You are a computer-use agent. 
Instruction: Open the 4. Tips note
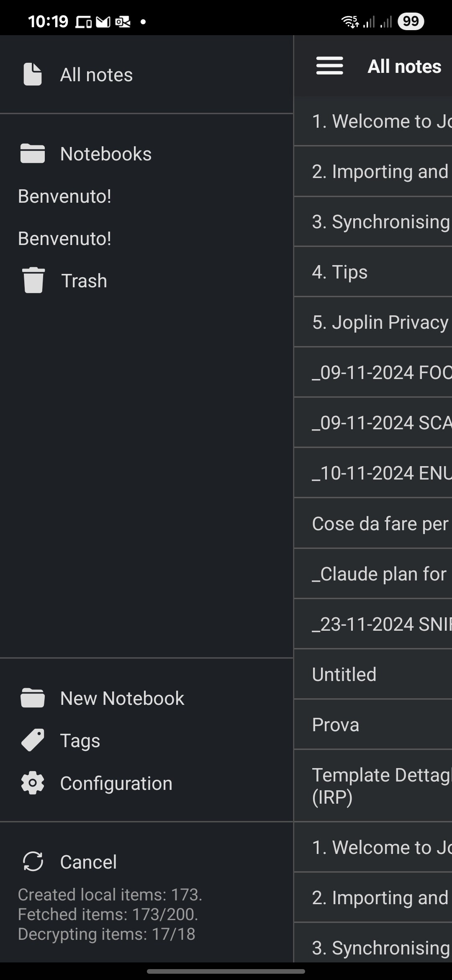pyautogui.click(x=373, y=272)
